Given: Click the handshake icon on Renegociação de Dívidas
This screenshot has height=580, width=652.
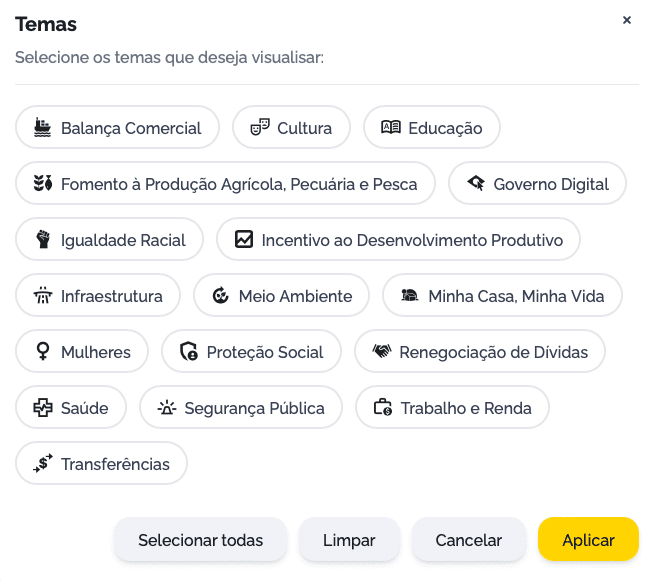Looking at the screenshot, I should (x=382, y=352).
